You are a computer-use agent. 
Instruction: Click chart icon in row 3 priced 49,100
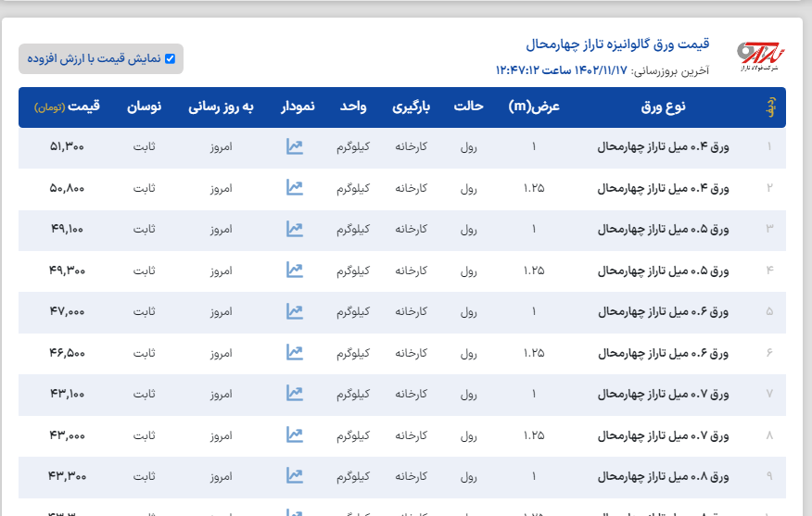[x=295, y=229]
